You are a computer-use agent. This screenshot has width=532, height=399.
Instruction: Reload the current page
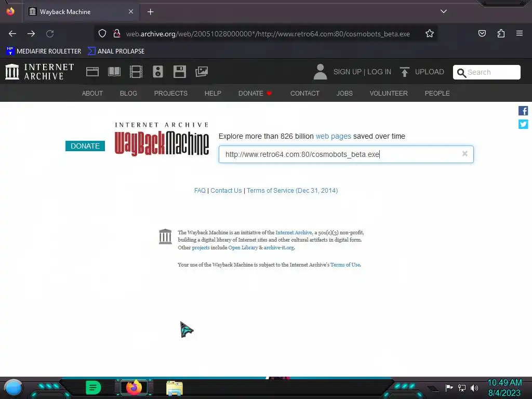click(x=50, y=34)
